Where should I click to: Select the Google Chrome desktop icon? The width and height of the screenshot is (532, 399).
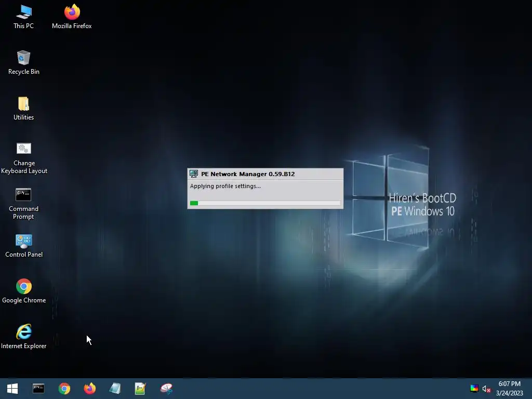tap(24, 291)
